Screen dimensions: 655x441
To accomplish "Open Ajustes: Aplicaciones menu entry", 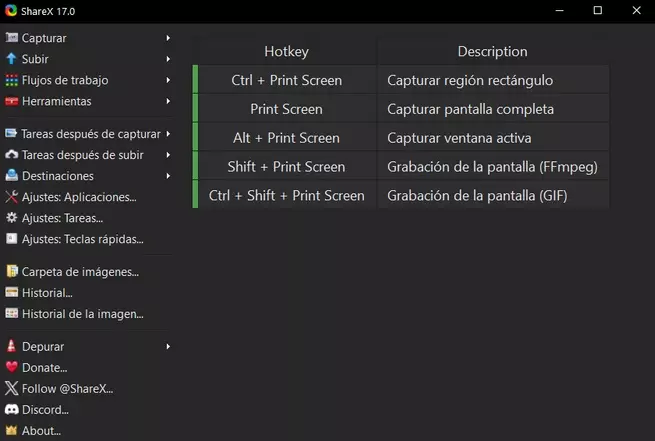I will point(79,197).
